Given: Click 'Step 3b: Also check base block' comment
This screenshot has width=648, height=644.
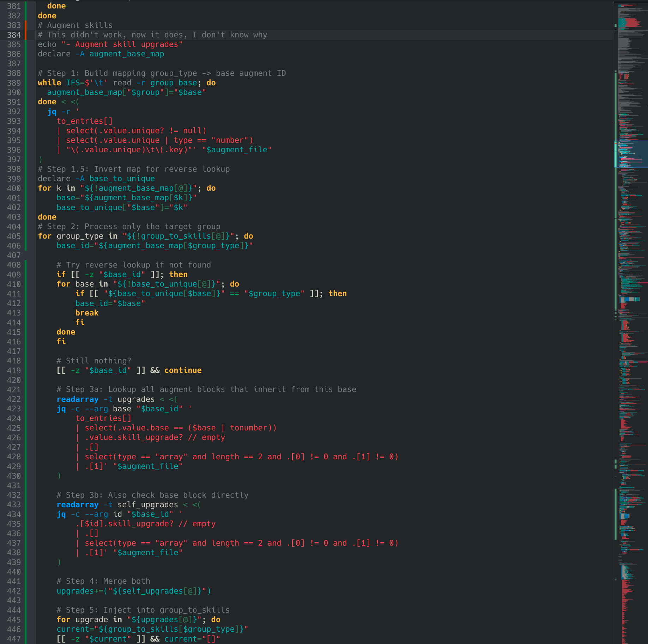Looking at the screenshot, I should (152, 495).
